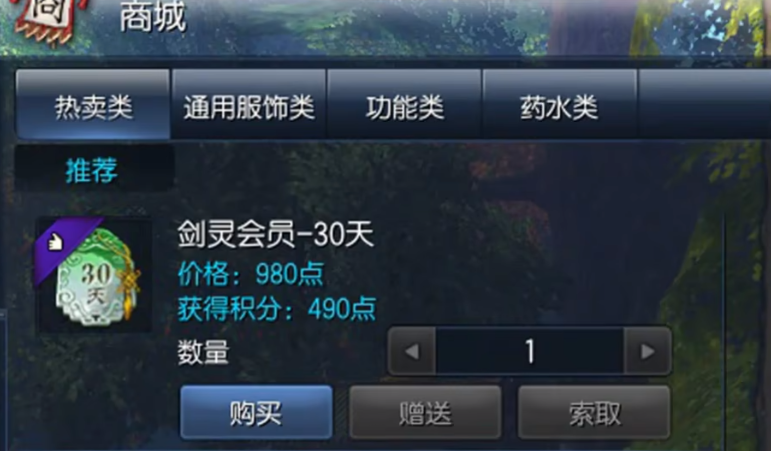Request the item via 索取 button
Viewport: 771px width, 451px height.
(594, 412)
